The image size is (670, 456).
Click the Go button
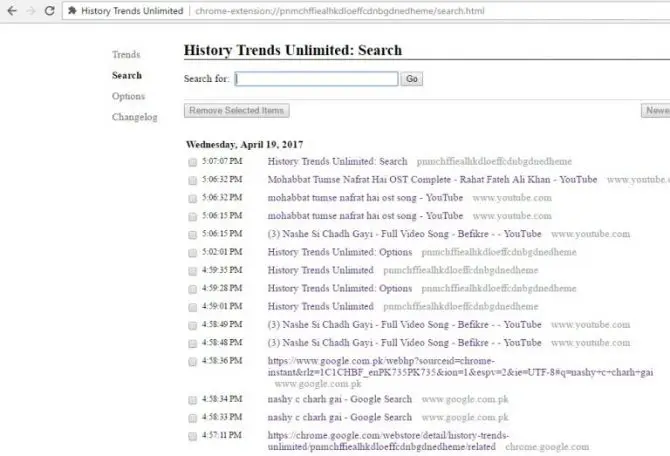tap(411, 79)
